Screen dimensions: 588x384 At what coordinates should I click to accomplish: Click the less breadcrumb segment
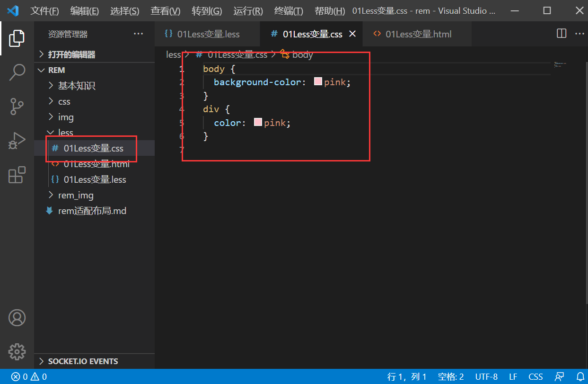[x=174, y=54]
